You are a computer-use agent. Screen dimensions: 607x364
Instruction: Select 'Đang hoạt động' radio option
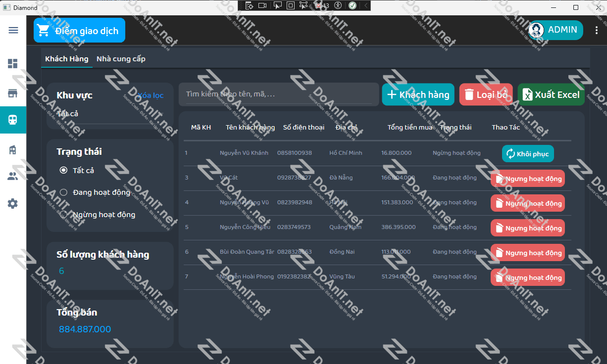(63, 192)
